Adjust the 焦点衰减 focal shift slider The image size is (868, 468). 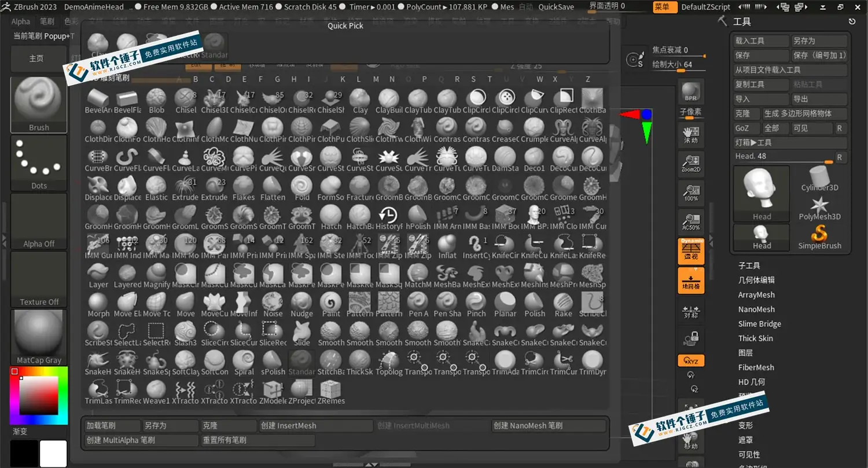(x=679, y=50)
